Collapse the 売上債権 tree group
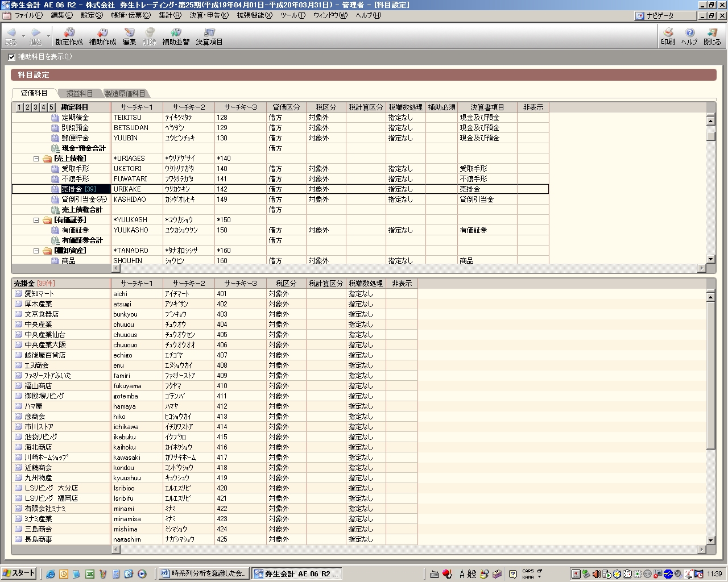Image resolution: width=728 pixels, height=582 pixels. (x=36, y=159)
